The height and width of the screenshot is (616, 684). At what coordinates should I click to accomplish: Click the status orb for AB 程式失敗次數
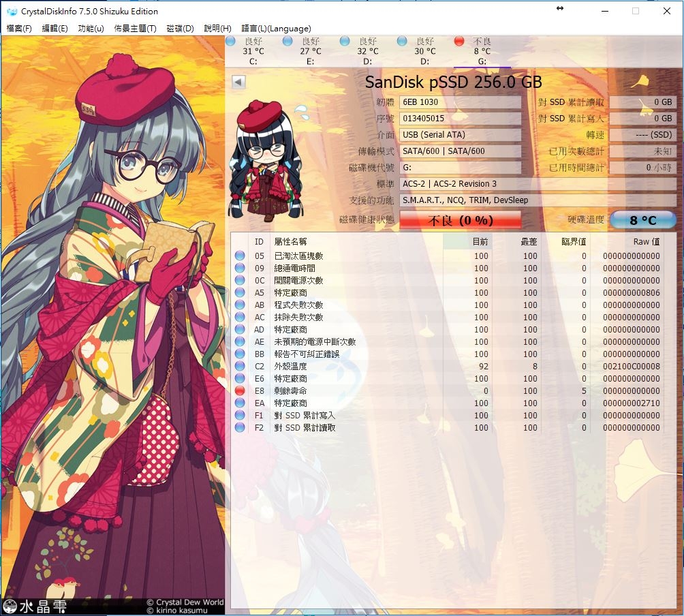(240, 305)
